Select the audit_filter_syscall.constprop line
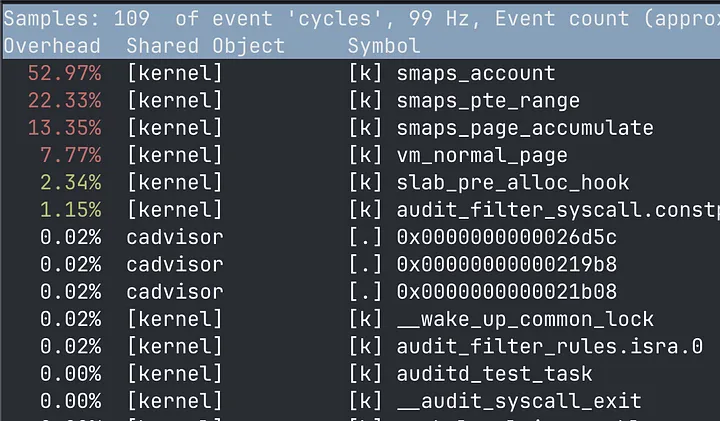Image resolution: width=720 pixels, height=421 pixels. pyautogui.click(x=361, y=210)
